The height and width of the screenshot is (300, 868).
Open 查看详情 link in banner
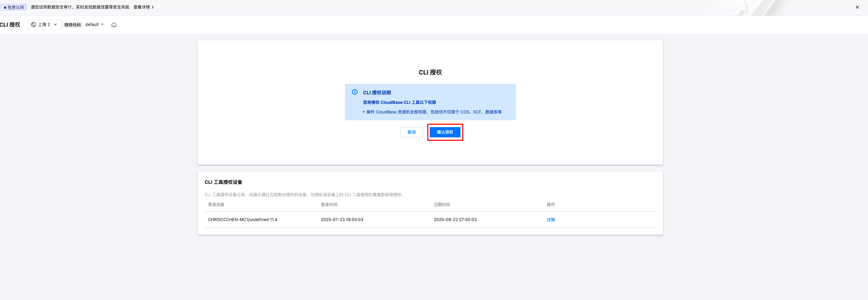click(x=143, y=7)
